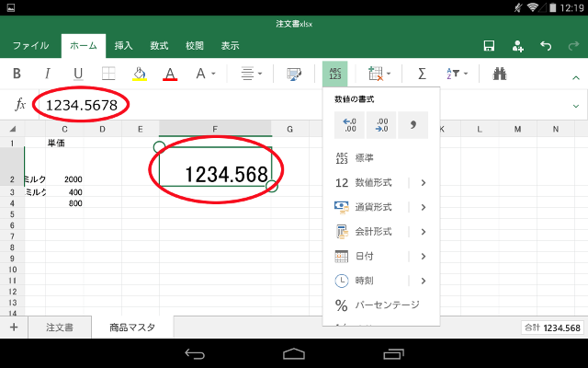
Task: Expand the formula bar
Action: (x=576, y=106)
